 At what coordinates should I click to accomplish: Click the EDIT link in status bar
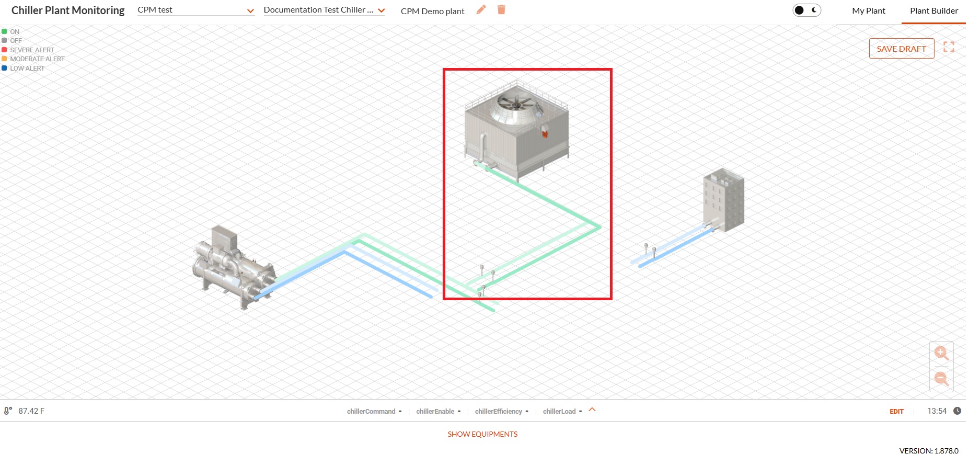point(897,412)
